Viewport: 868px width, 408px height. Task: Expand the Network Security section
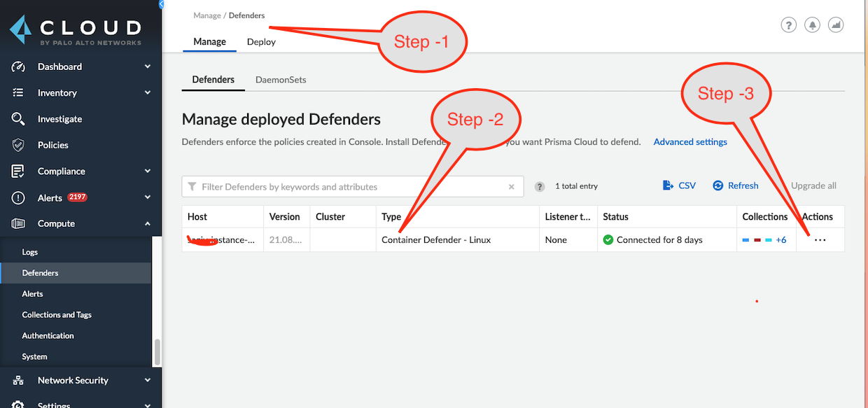coord(146,380)
